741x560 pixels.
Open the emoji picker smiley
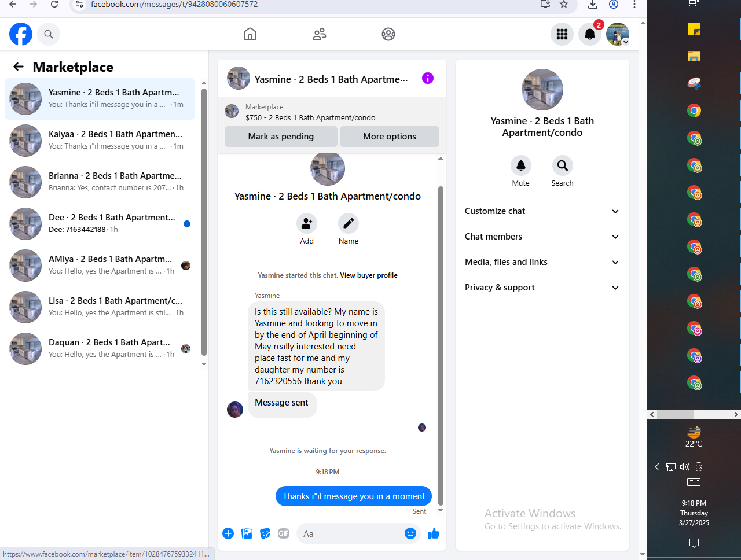(410, 533)
